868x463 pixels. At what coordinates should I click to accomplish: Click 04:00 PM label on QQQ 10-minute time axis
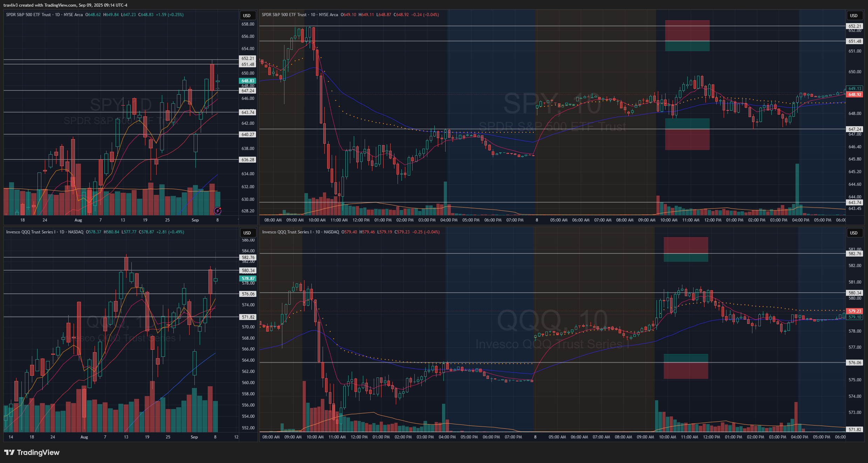point(447,437)
